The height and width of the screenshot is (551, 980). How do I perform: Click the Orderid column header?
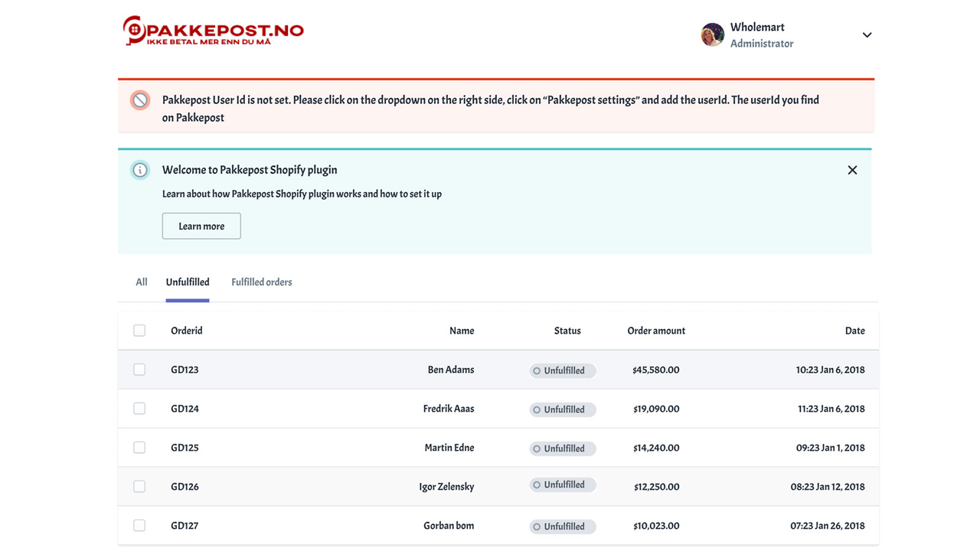pos(187,331)
